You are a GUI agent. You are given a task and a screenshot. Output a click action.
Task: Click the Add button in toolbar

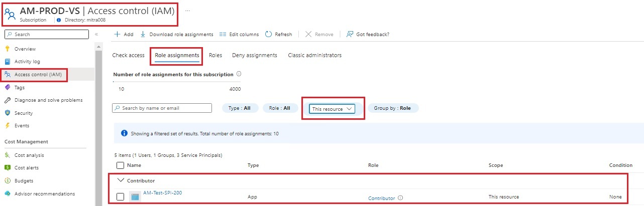click(124, 34)
